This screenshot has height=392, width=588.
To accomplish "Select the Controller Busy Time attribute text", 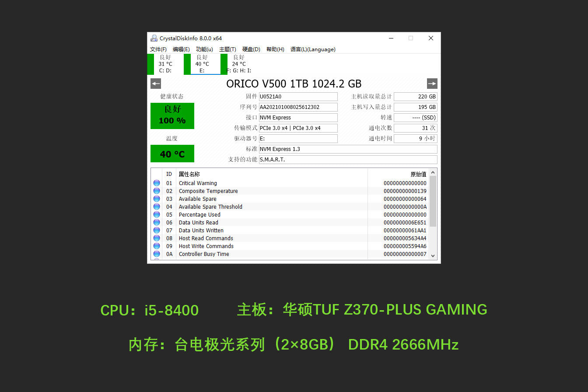I will pos(204,254).
